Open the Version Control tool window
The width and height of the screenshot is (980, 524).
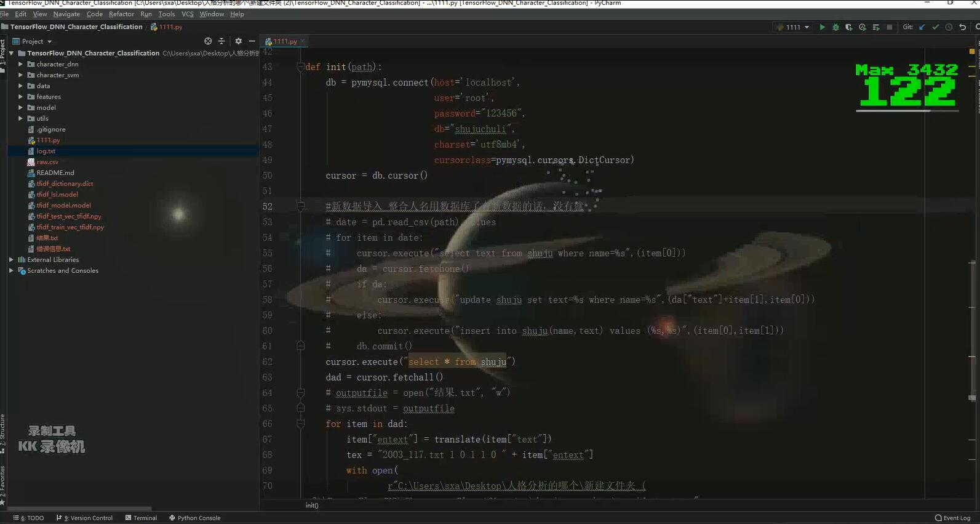84,518
